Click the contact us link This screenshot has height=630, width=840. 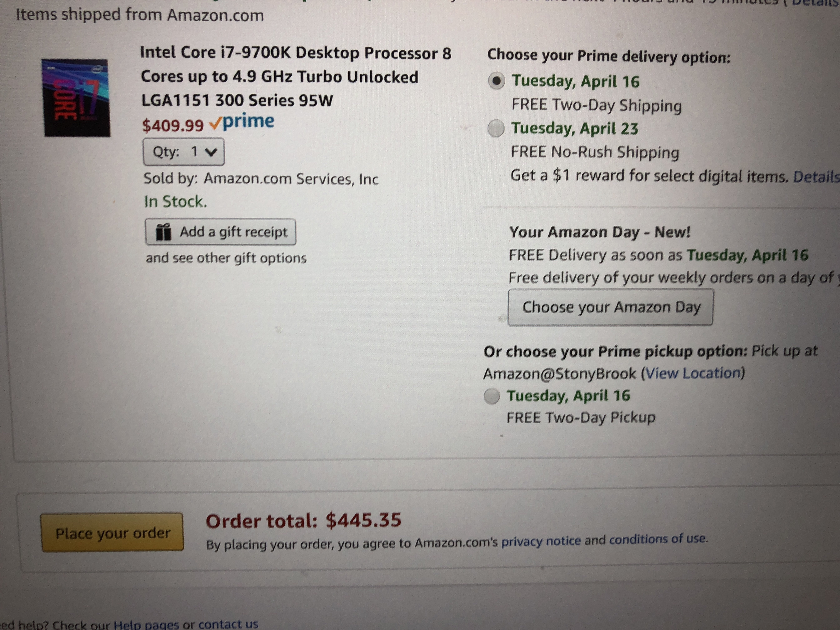(228, 624)
